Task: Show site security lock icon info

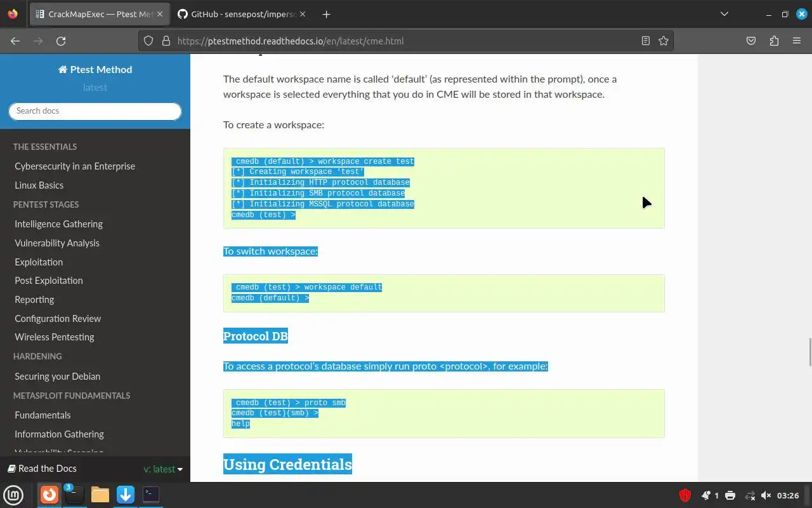Action: (166, 41)
